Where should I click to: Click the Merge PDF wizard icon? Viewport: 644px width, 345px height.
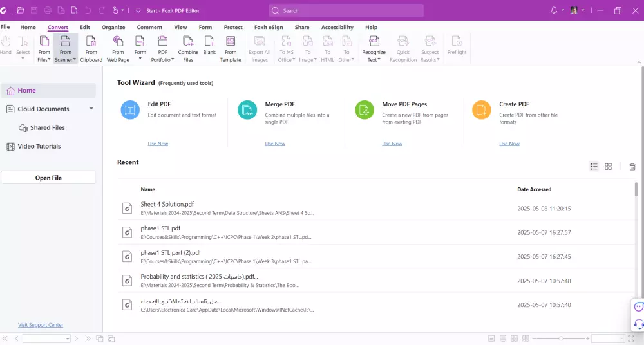click(247, 110)
